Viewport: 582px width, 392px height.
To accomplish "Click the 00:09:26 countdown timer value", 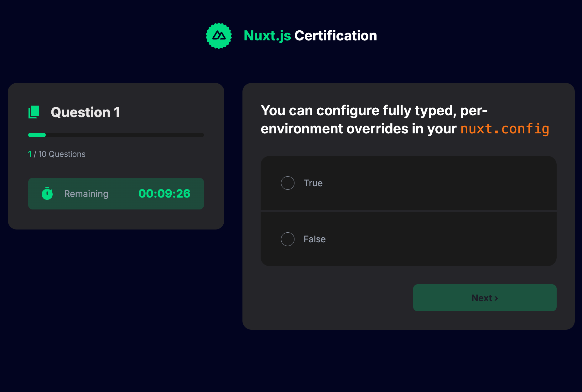I will tap(164, 193).
